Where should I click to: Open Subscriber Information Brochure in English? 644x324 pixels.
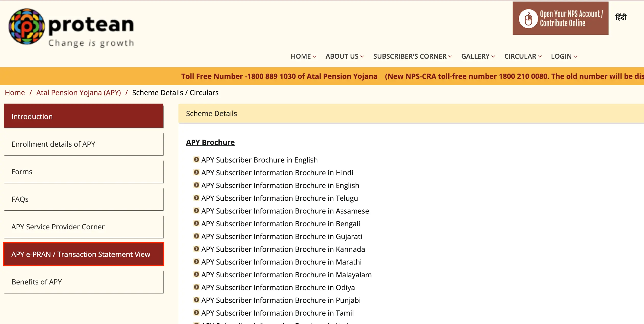click(280, 185)
